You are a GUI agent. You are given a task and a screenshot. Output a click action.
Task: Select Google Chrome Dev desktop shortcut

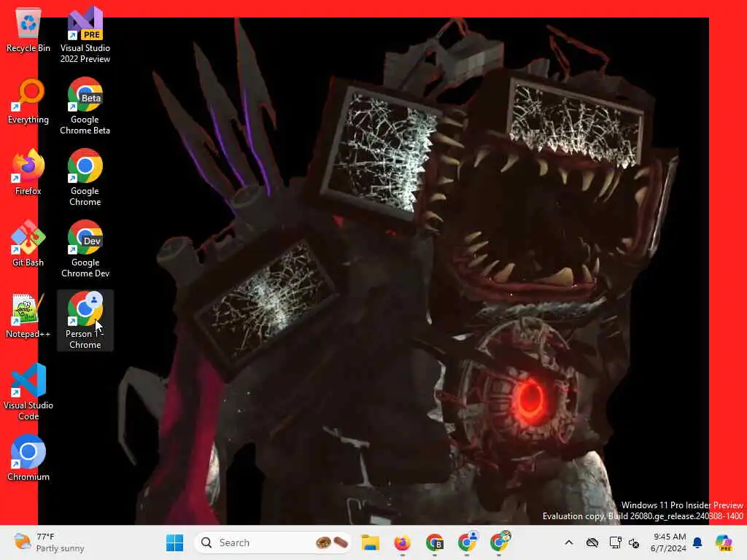click(x=85, y=249)
